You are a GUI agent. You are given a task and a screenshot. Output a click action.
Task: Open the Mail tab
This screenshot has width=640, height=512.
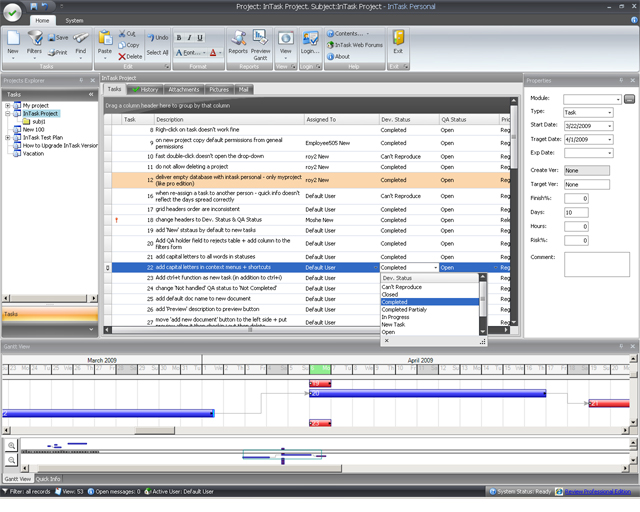click(x=244, y=89)
